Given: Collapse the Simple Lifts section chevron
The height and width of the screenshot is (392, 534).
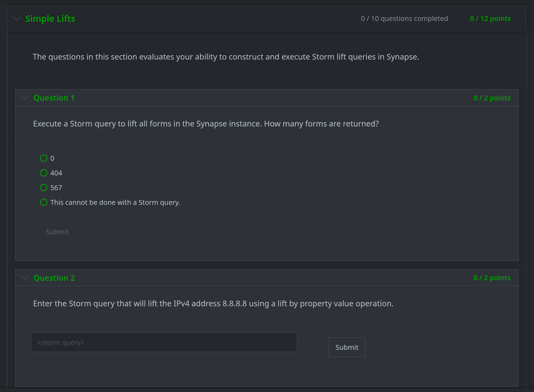Looking at the screenshot, I should pos(17,18).
